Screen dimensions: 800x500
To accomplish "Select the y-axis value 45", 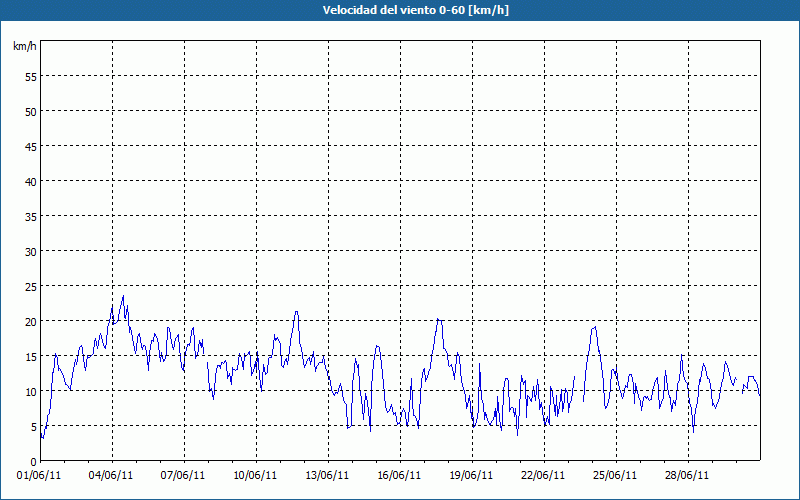I will [x=31, y=146].
